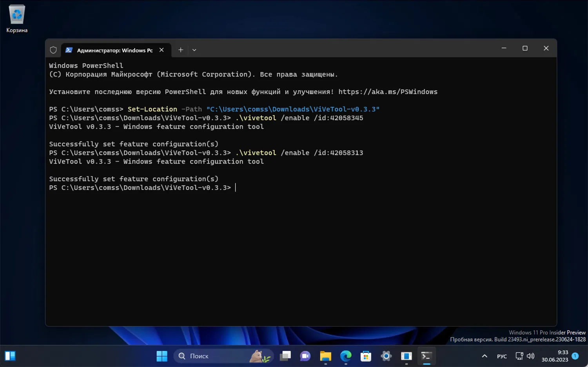Image resolution: width=588 pixels, height=367 pixels.
Task: Open the https://aka.ms/PSWindows link
Action: [388, 92]
